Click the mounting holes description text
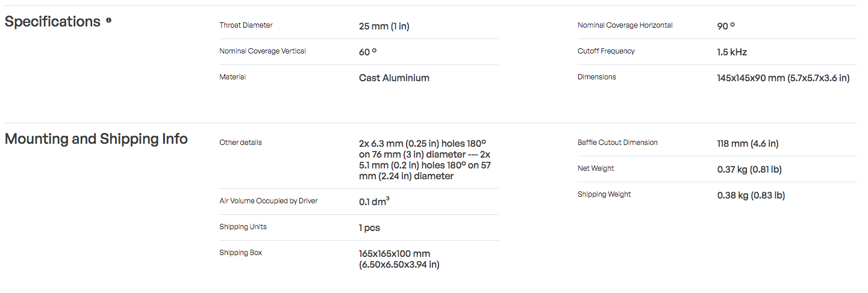868x293 pixels. pos(425,160)
